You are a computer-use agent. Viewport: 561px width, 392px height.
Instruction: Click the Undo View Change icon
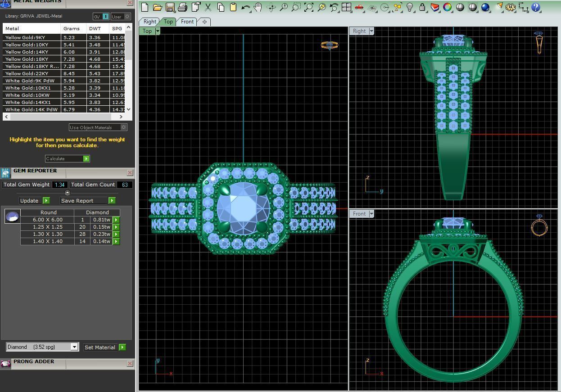click(334, 7)
